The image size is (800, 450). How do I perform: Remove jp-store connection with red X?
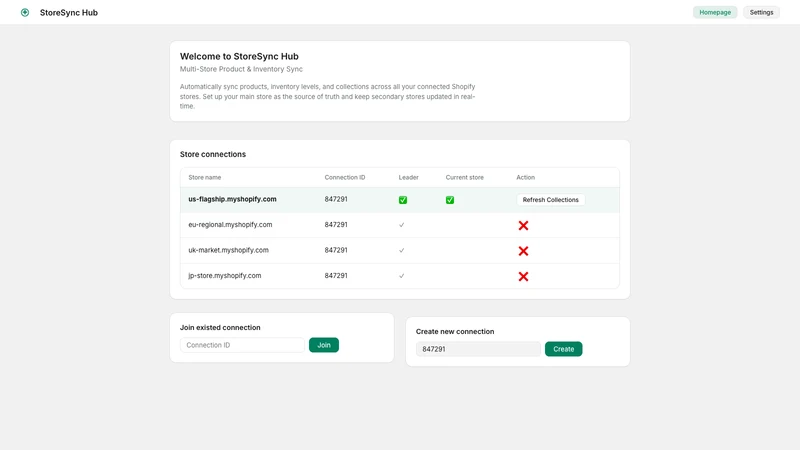[523, 277]
